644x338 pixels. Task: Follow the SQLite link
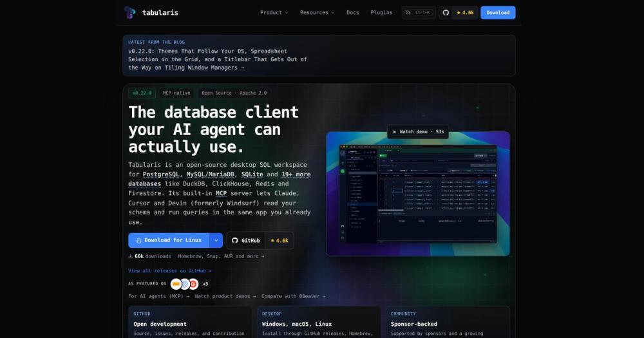point(252,174)
